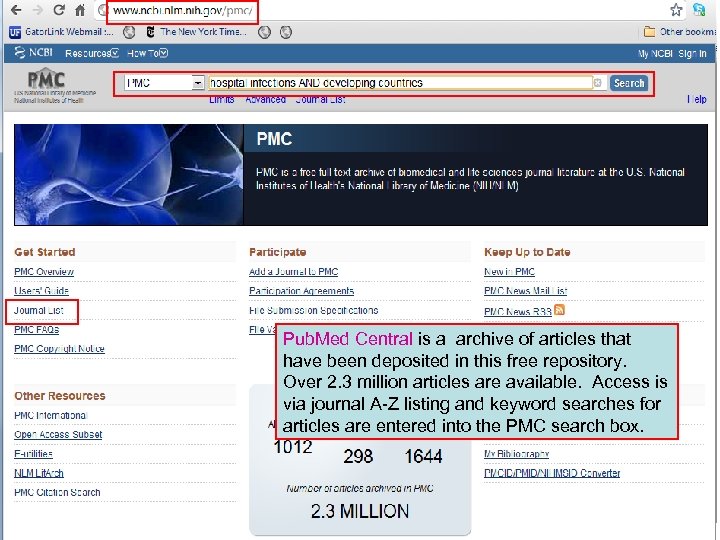Expand the Resources menu
The height and width of the screenshot is (540, 720).
pyautogui.click(x=92, y=53)
